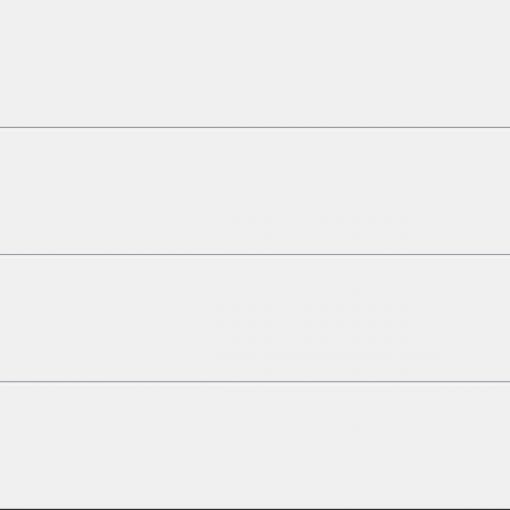Click the right end of the first divider
This screenshot has width=510, height=510.
(x=507, y=127)
